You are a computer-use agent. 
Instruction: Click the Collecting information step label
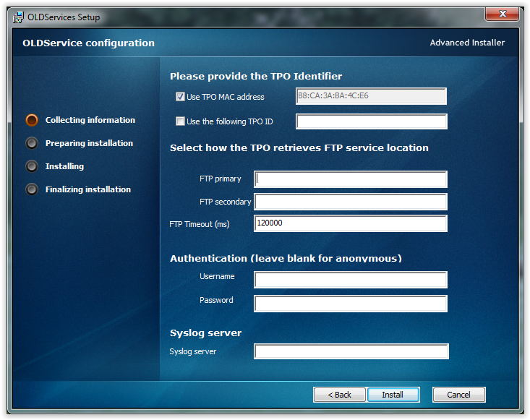click(x=90, y=120)
